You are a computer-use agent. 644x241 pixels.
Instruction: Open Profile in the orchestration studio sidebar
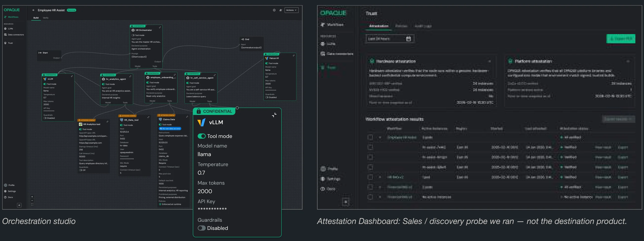click(x=9, y=185)
